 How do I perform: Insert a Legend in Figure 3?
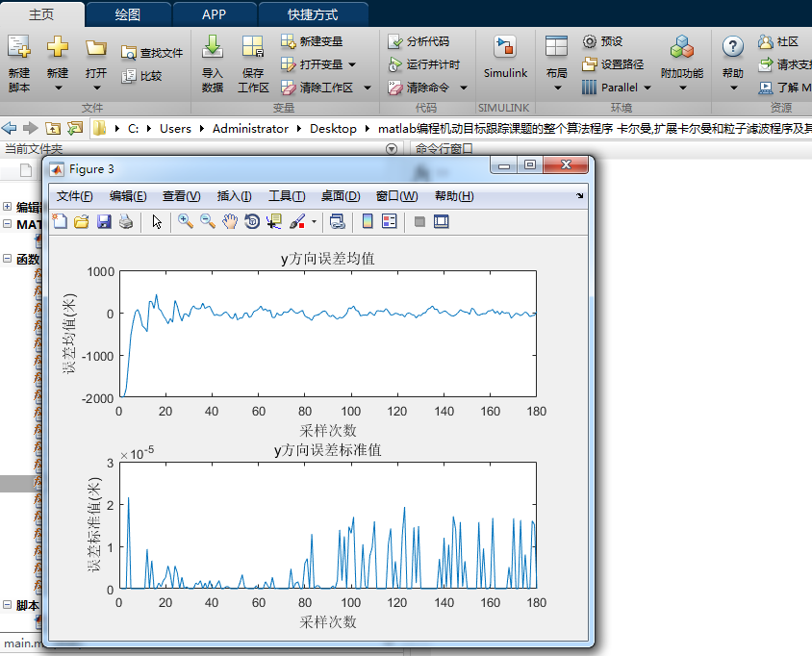pyautogui.click(x=389, y=221)
